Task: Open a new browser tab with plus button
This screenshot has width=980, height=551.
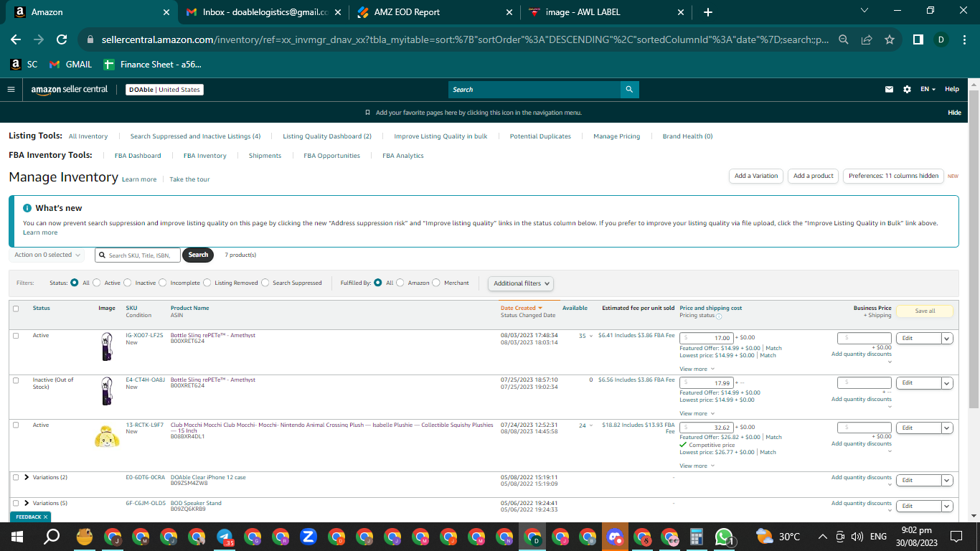Action: tap(708, 12)
